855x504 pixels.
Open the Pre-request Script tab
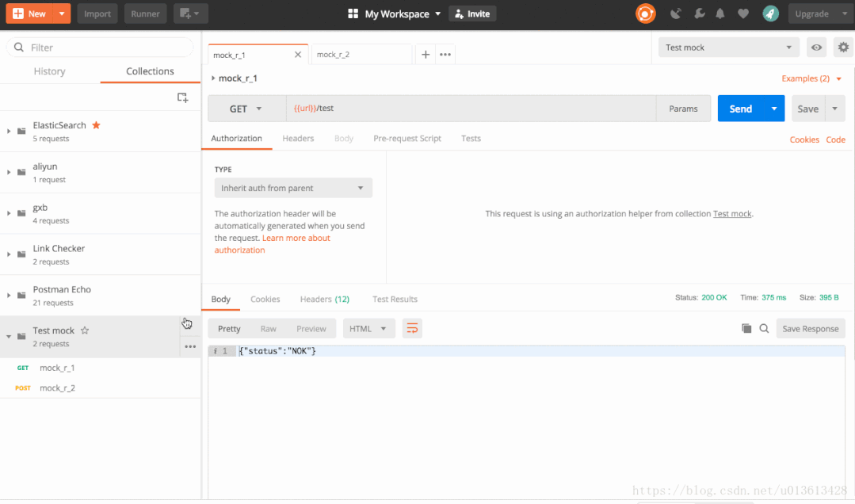(407, 139)
